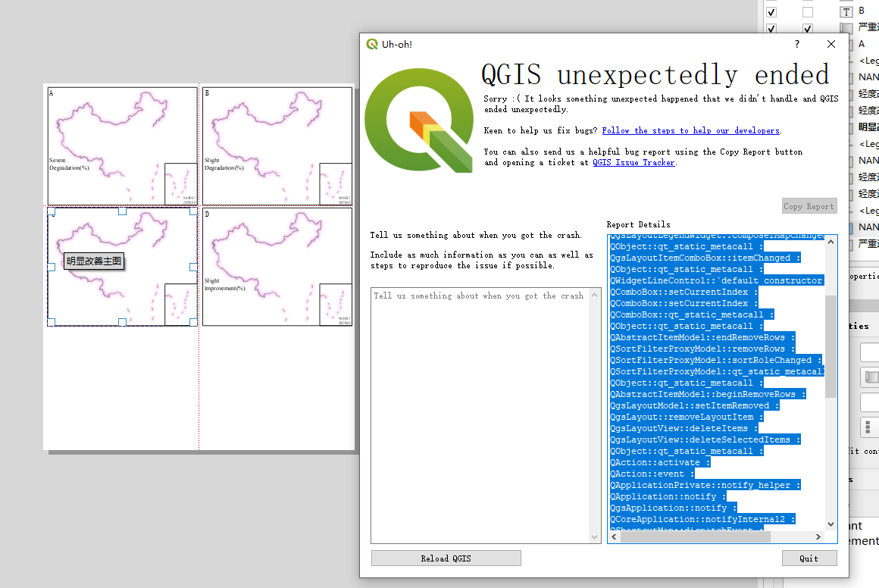Click the Uh-oh! window's QGIS title bar icon
This screenshot has height=588, width=879.
pos(371,44)
